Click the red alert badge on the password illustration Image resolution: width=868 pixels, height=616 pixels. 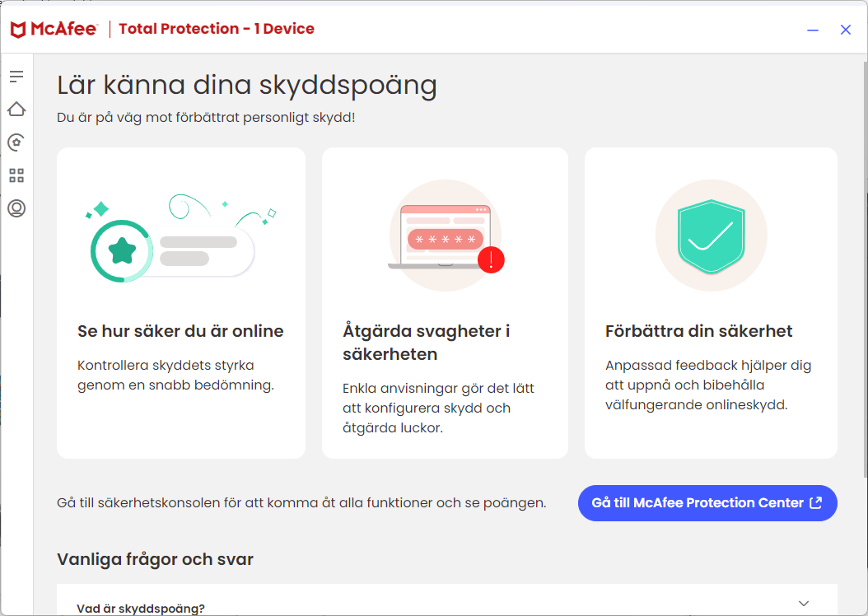[x=492, y=260]
